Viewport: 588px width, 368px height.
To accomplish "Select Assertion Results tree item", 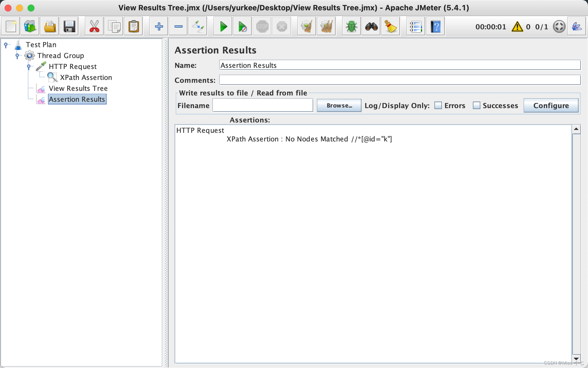I will (x=77, y=99).
